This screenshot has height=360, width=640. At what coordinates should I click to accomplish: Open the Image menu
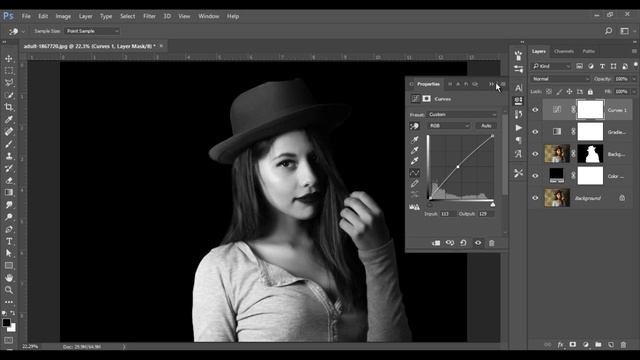coord(63,16)
